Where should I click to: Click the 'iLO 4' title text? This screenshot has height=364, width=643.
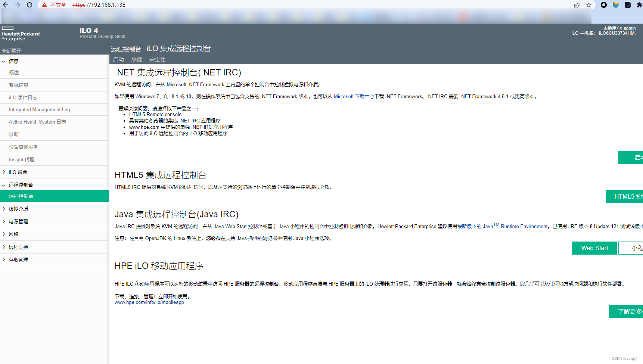pyautogui.click(x=89, y=30)
